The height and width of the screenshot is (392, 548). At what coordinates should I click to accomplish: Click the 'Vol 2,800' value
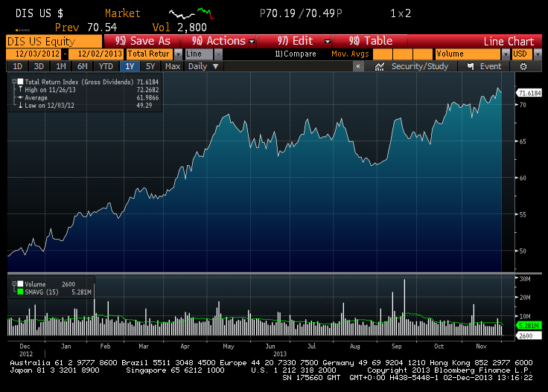coord(179,28)
